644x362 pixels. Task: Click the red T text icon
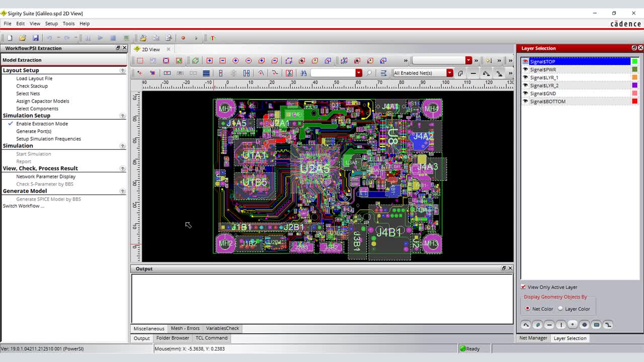coord(212,38)
